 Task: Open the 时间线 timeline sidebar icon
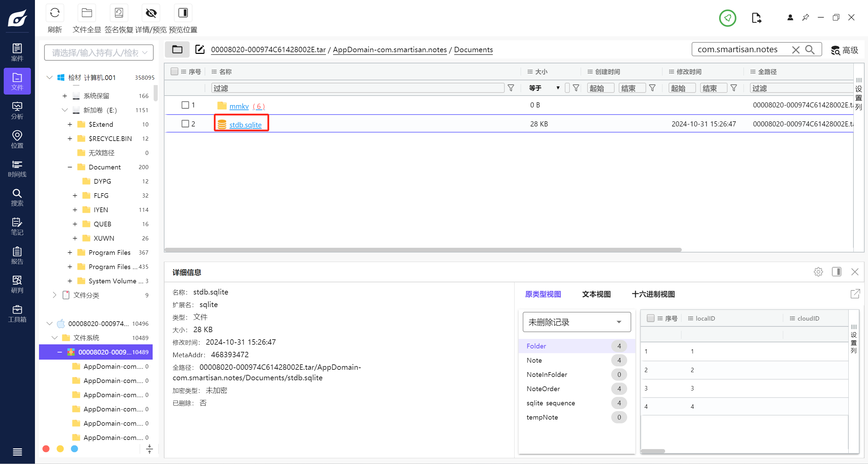pos(17,168)
